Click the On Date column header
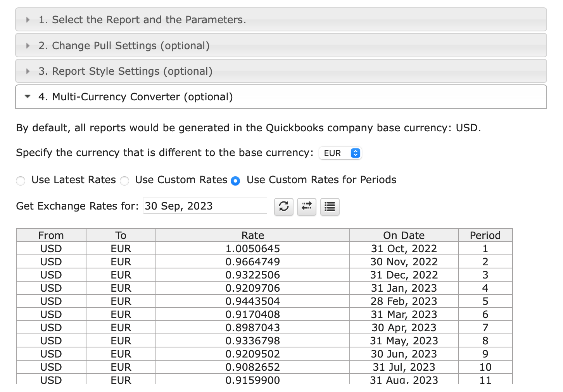The image size is (563, 392). (404, 236)
